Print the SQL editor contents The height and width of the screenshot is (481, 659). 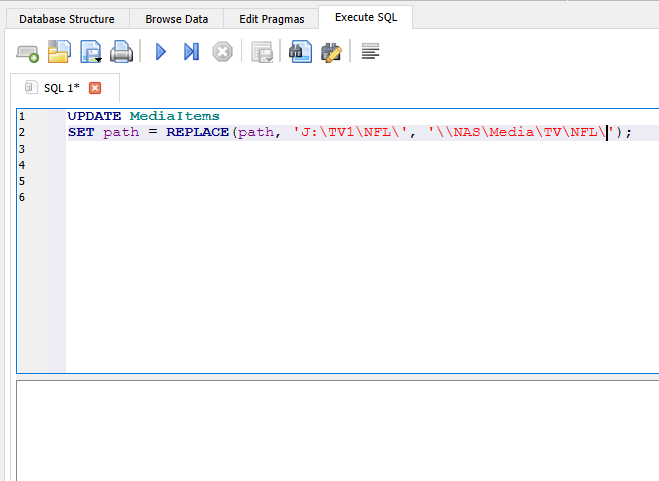pos(121,52)
